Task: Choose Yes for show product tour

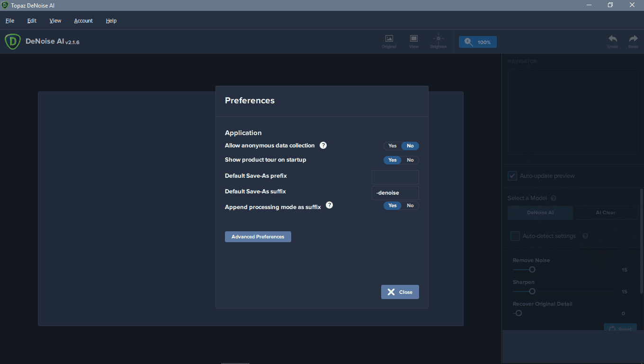Action: [393, 160]
